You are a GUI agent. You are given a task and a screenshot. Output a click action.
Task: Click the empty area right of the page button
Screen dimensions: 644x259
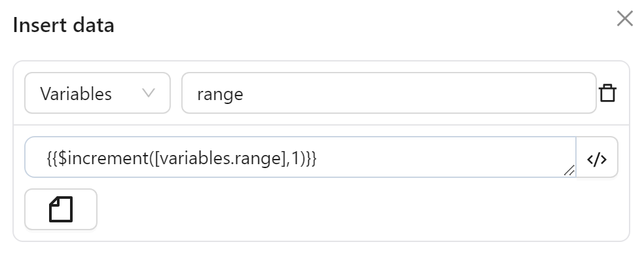[361, 209]
